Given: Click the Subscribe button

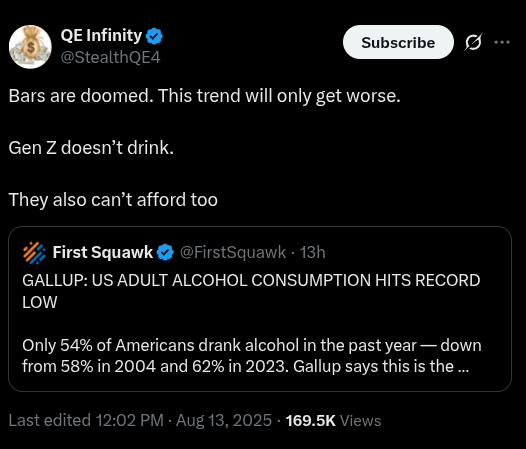Looking at the screenshot, I should [398, 42].
